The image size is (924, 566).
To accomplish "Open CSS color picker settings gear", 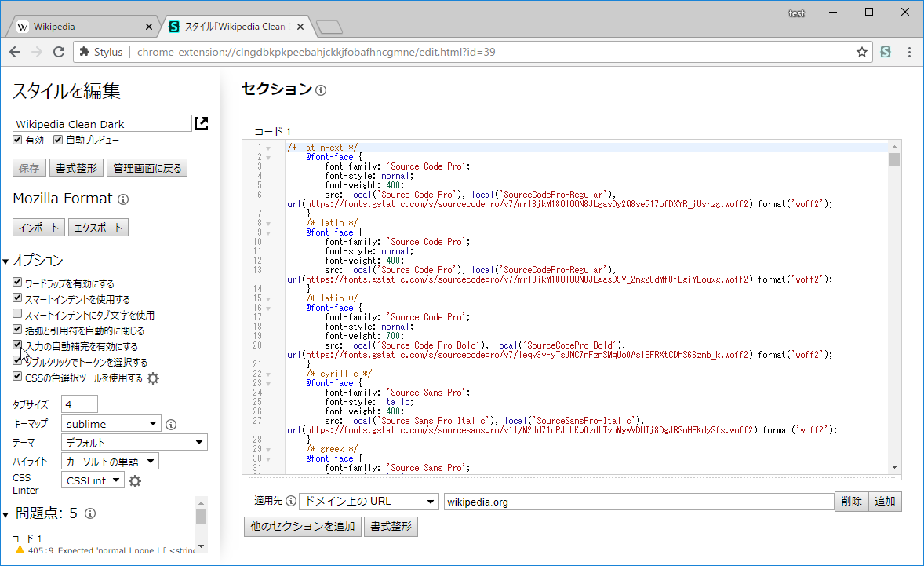I will [x=153, y=378].
